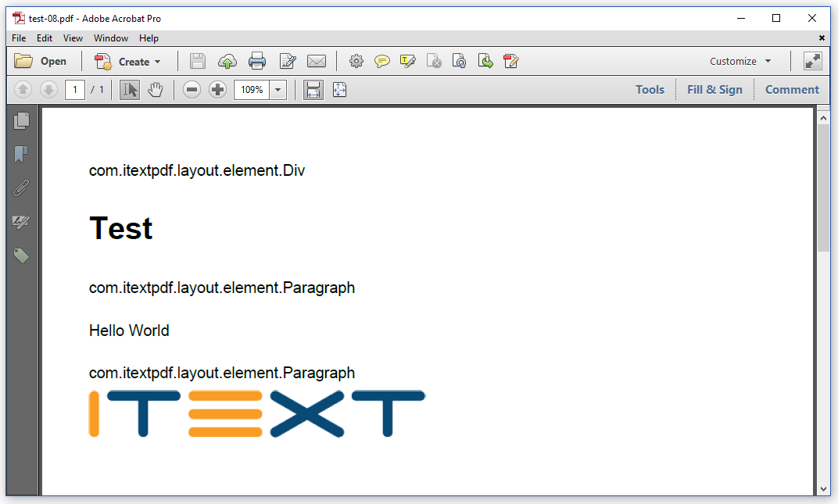Screen dimensions: 838x504
Task: Open the Help menu
Action: [149, 38]
